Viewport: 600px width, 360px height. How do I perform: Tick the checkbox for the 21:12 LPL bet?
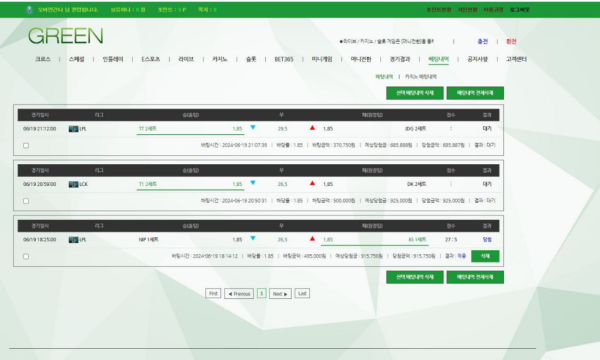(x=26, y=145)
